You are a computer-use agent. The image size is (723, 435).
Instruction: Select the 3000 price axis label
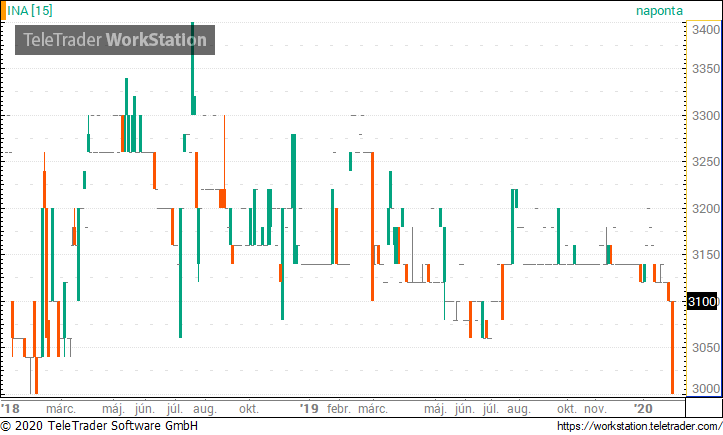tap(705, 388)
